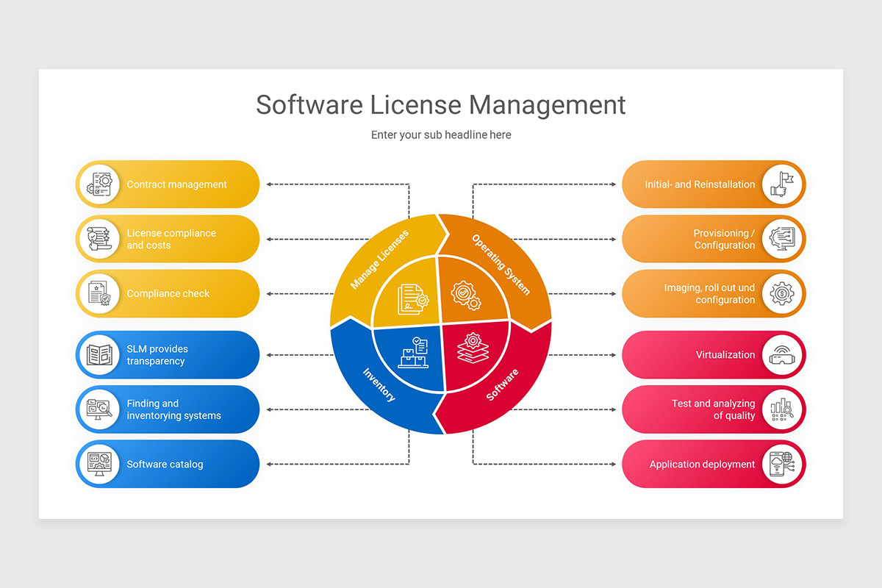This screenshot has height=588, width=882.
Task: Click the Software License Management title
Action: [440, 104]
